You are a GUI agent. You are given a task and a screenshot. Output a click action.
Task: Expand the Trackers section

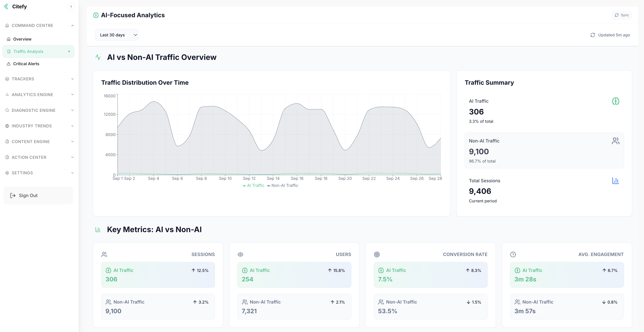pyautogui.click(x=39, y=79)
